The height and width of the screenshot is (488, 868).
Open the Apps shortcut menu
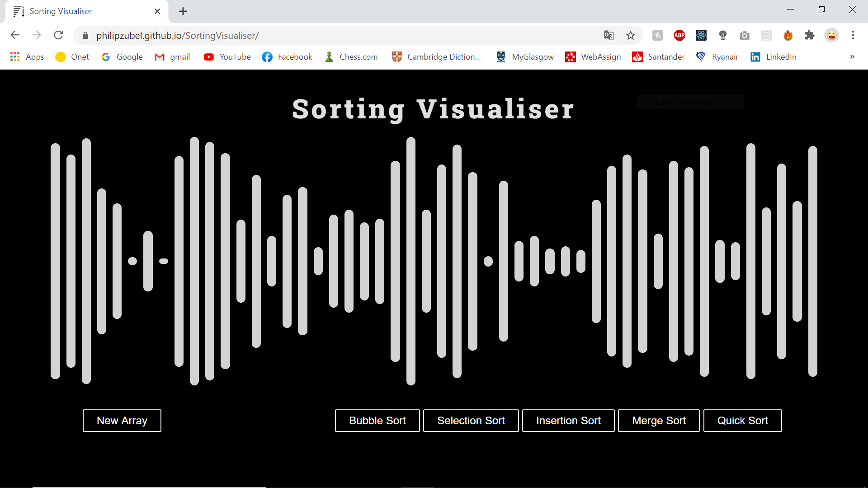[27, 57]
